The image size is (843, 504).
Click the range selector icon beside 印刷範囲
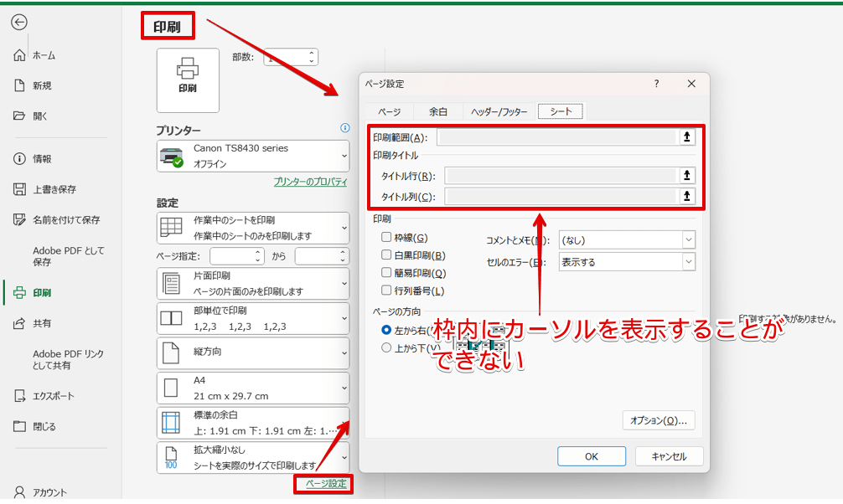tap(686, 136)
